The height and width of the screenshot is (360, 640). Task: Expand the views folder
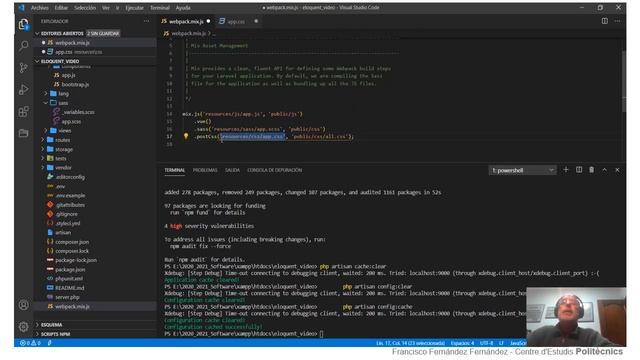[x=46, y=131]
